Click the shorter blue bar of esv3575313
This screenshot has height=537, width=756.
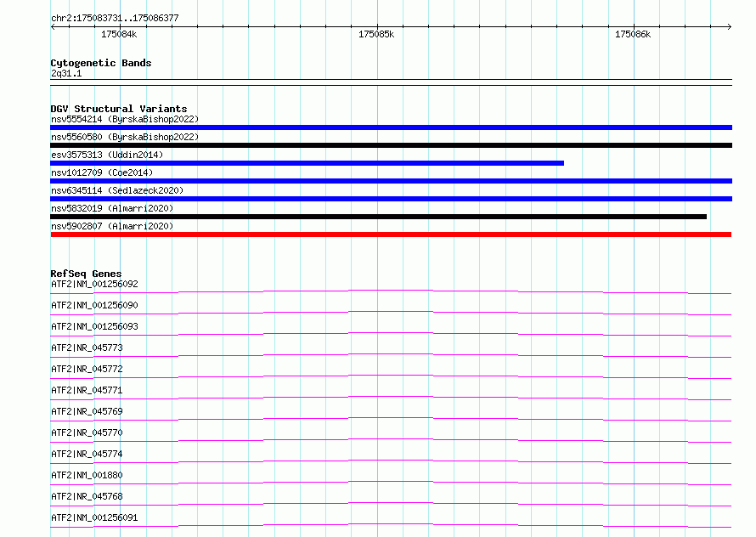tap(307, 163)
